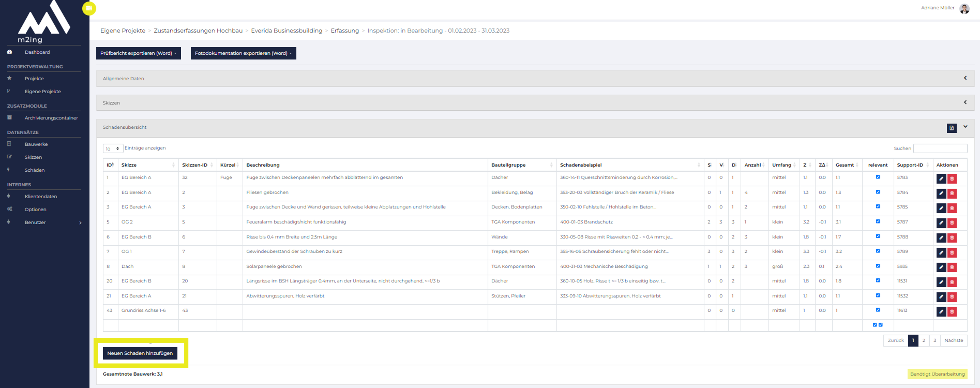Edit the Gewindeüberstand damage entry
The image size is (980, 388).
[x=941, y=253]
